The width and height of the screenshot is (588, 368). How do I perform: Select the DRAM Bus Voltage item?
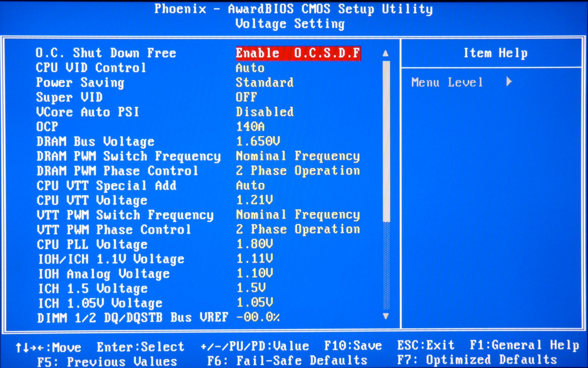click(x=95, y=141)
